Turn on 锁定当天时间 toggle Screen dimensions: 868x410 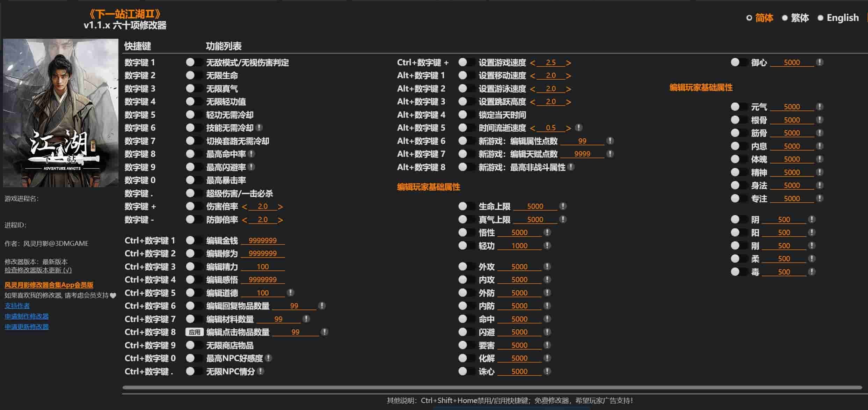point(466,115)
